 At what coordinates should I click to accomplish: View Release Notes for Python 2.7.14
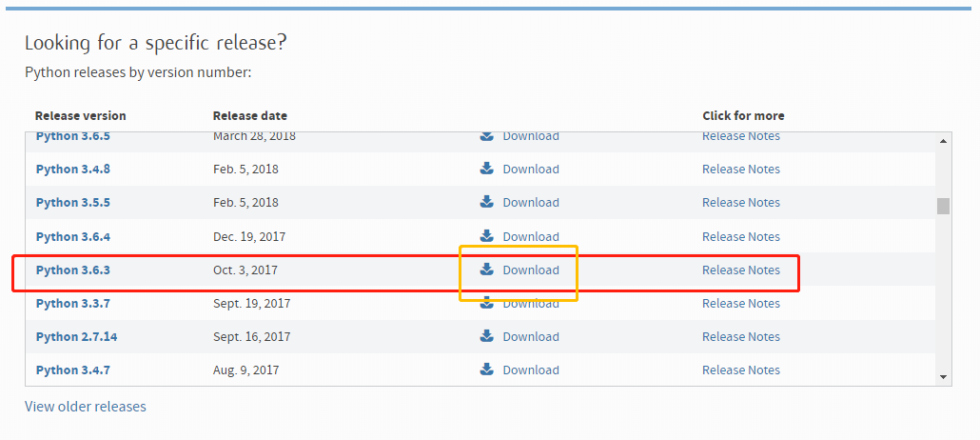pyautogui.click(x=740, y=337)
